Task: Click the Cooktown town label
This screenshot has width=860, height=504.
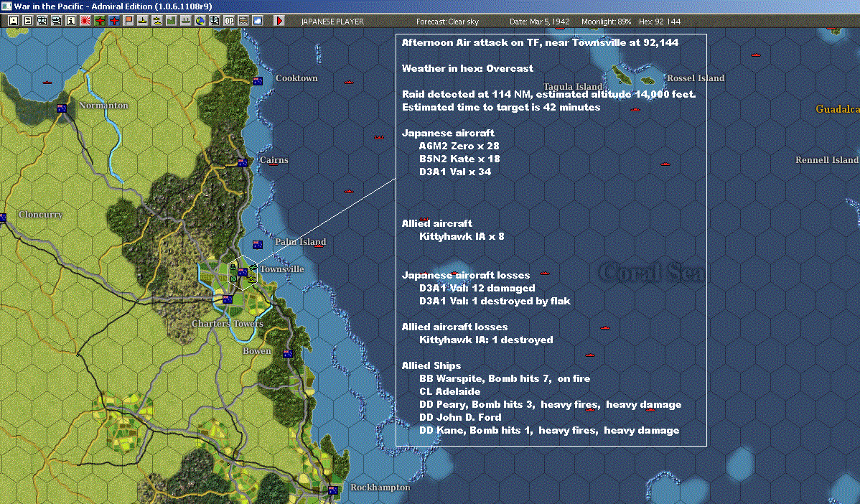Action: pos(296,78)
